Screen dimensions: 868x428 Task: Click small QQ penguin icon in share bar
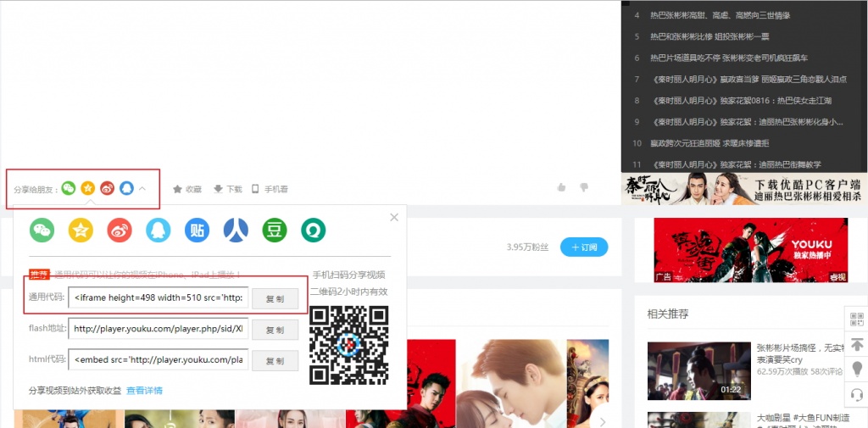[126, 188]
